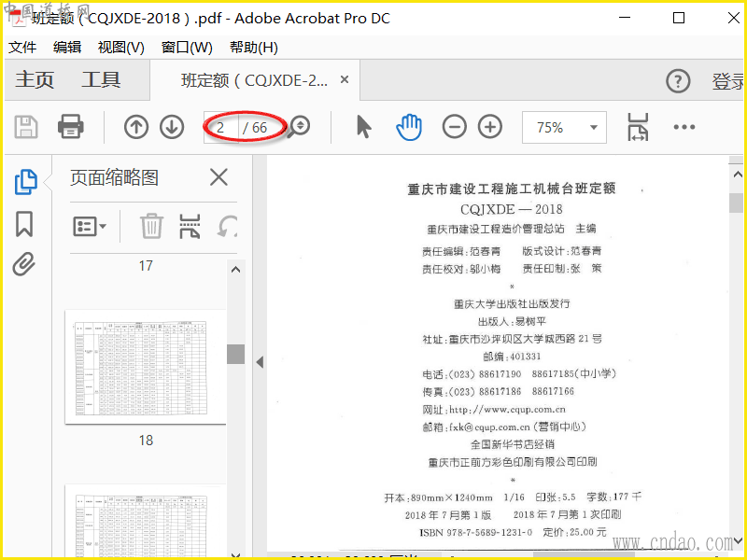The height and width of the screenshot is (560, 747).
Task: Activate the Hand pan tool
Action: (x=409, y=127)
